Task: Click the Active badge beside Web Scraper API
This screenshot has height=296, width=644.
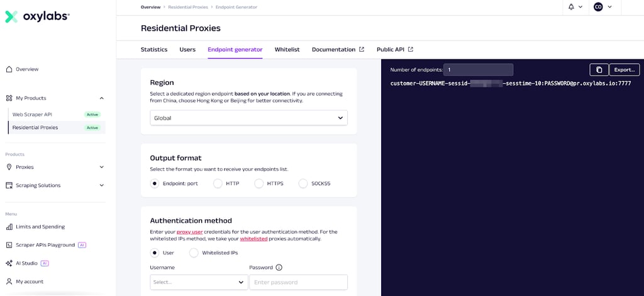Action: 92,115
